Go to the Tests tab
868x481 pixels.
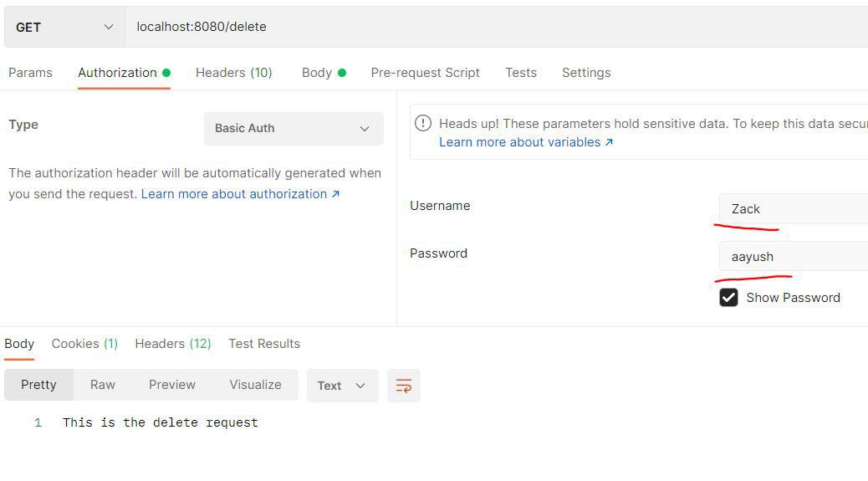click(x=520, y=73)
